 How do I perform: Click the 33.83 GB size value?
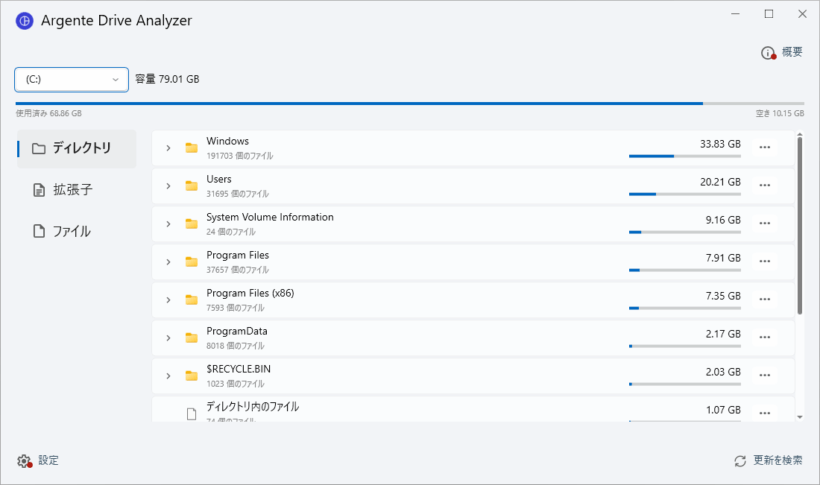click(x=720, y=144)
